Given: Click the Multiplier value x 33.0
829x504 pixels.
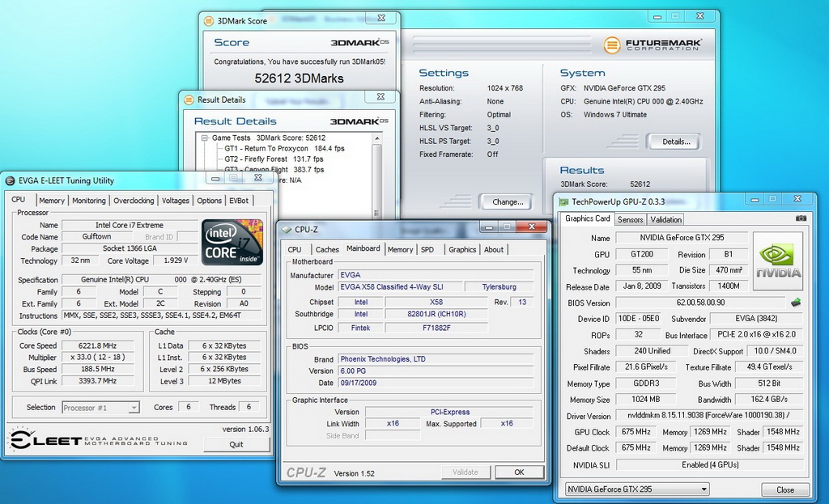Looking at the screenshot, I should tap(97, 357).
